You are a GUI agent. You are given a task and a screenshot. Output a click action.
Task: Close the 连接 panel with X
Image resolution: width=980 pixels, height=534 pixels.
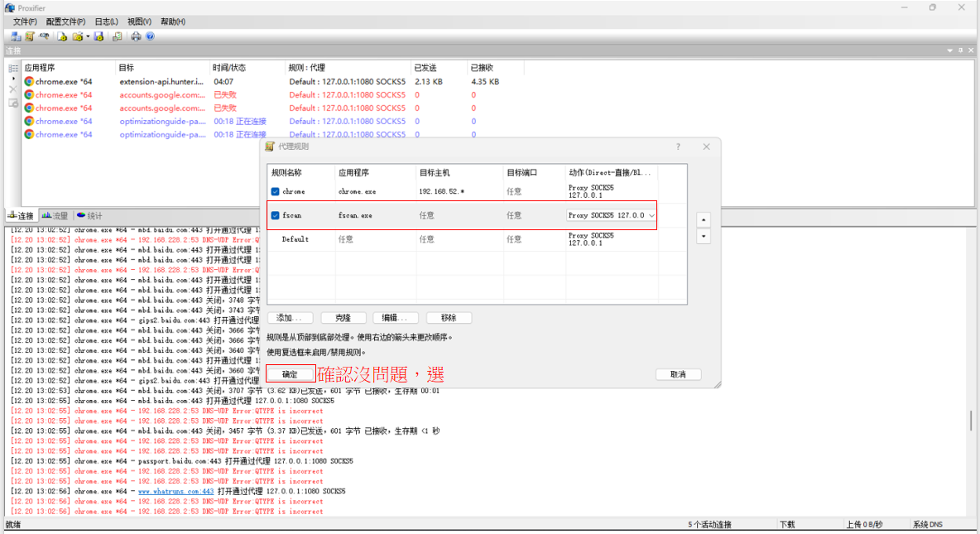click(x=971, y=51)
